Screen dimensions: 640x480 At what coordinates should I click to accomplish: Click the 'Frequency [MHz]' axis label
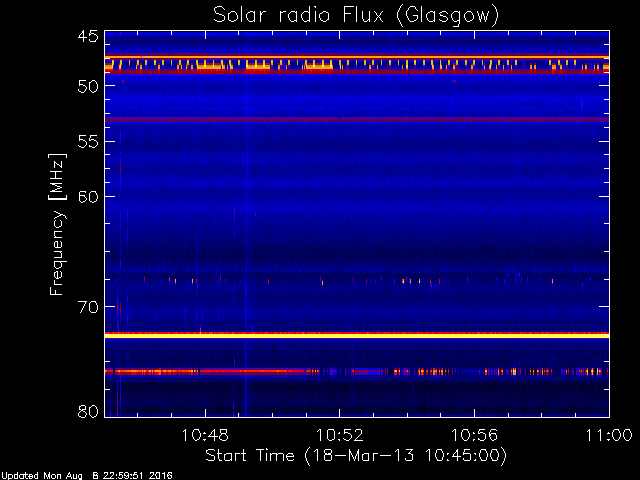click(57, 224)
